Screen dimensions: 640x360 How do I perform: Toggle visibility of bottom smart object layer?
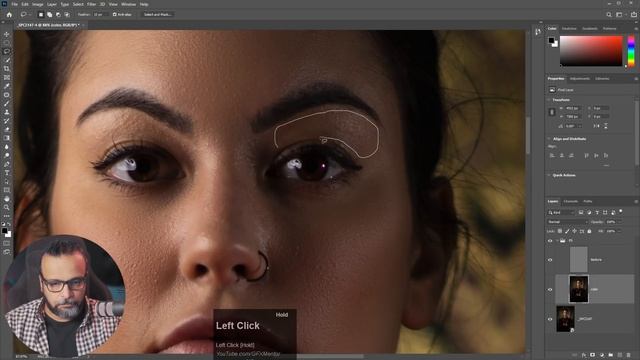pos(550,319)
